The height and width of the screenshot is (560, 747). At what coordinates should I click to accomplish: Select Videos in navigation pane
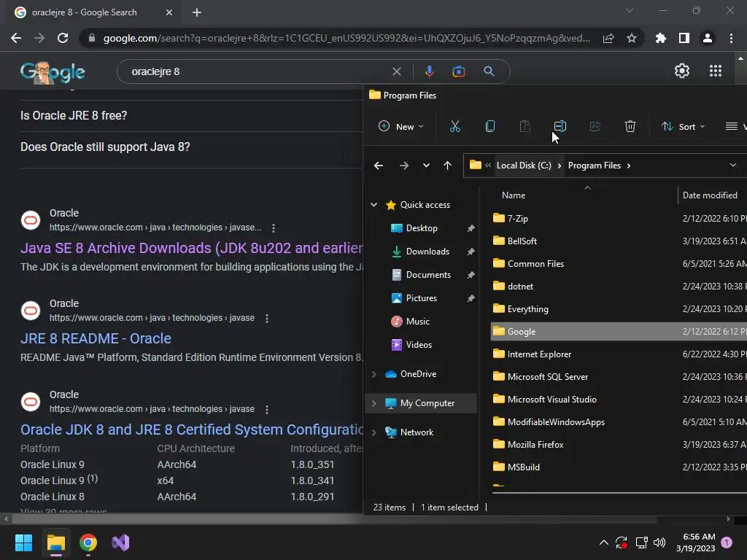point(418,345)
